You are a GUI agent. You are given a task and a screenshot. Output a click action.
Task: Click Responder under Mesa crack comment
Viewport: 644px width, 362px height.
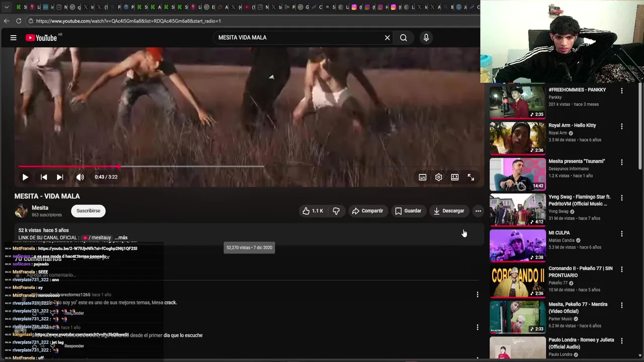[x=74, y=313]
